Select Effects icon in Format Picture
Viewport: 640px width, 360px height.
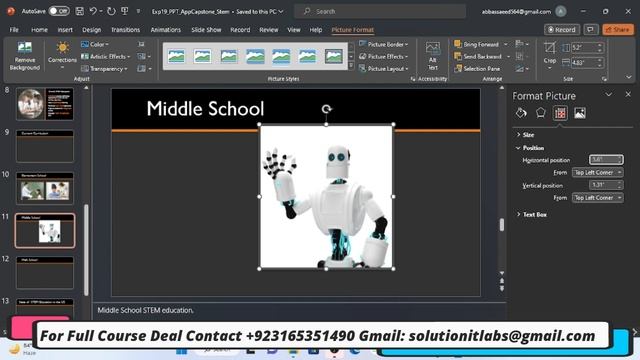tap(540, 113)
